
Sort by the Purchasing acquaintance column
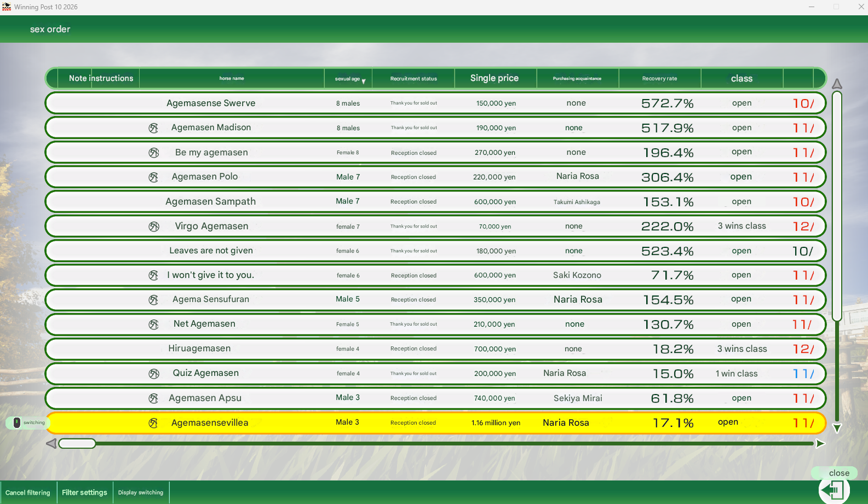pos(577,79)
